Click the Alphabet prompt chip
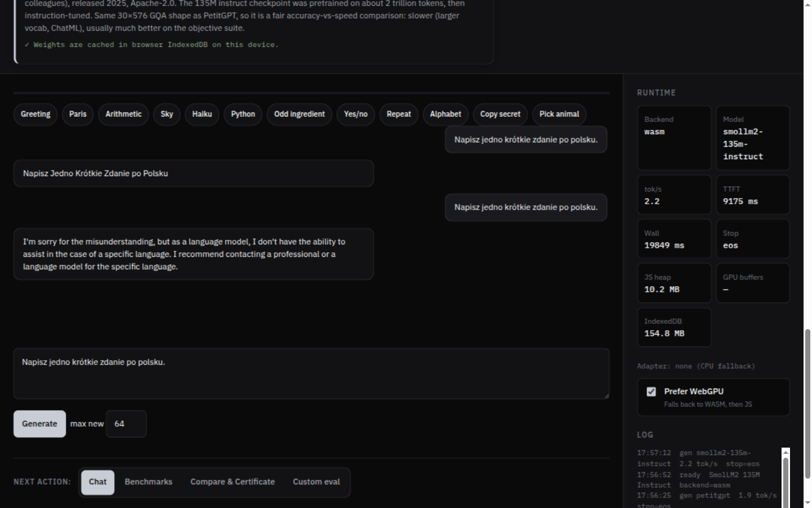The width and height of the screenshot is (812, 508). pos(445,114)
